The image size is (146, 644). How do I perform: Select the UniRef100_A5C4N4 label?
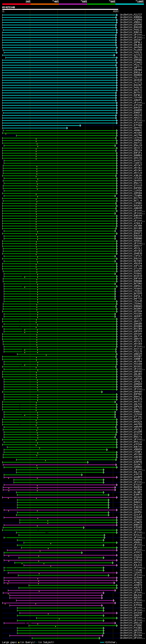[x=131, y=226]
